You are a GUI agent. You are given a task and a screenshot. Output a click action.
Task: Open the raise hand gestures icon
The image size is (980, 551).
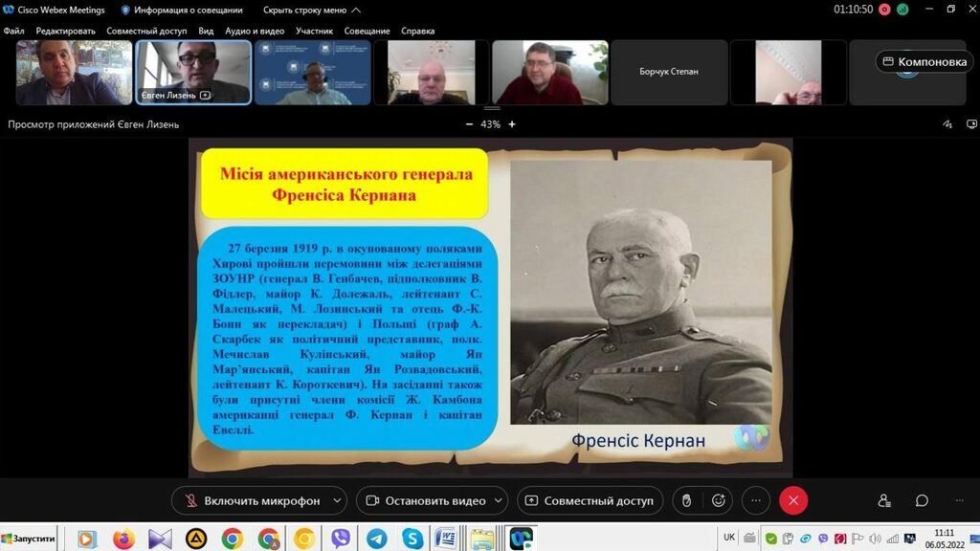(685, 500)
